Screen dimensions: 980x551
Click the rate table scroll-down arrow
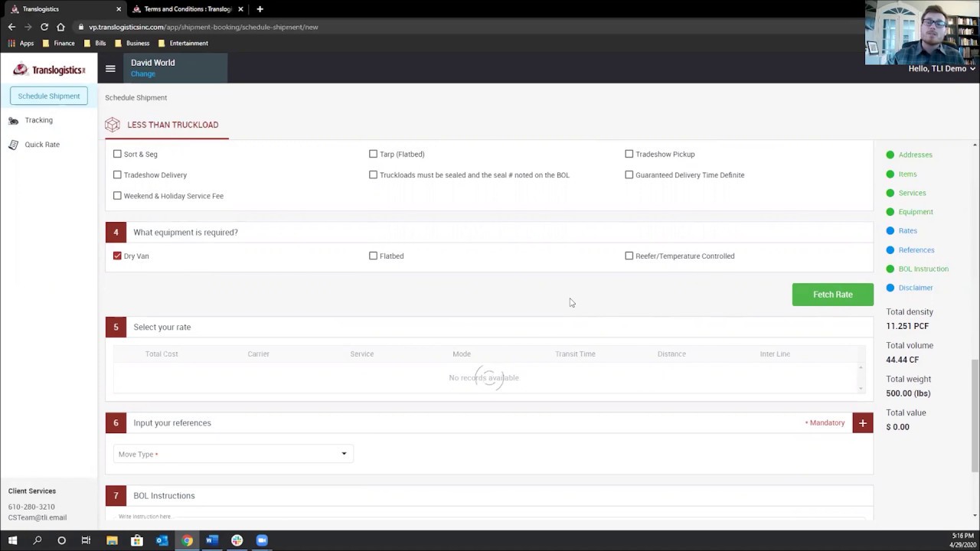point(861,388)
